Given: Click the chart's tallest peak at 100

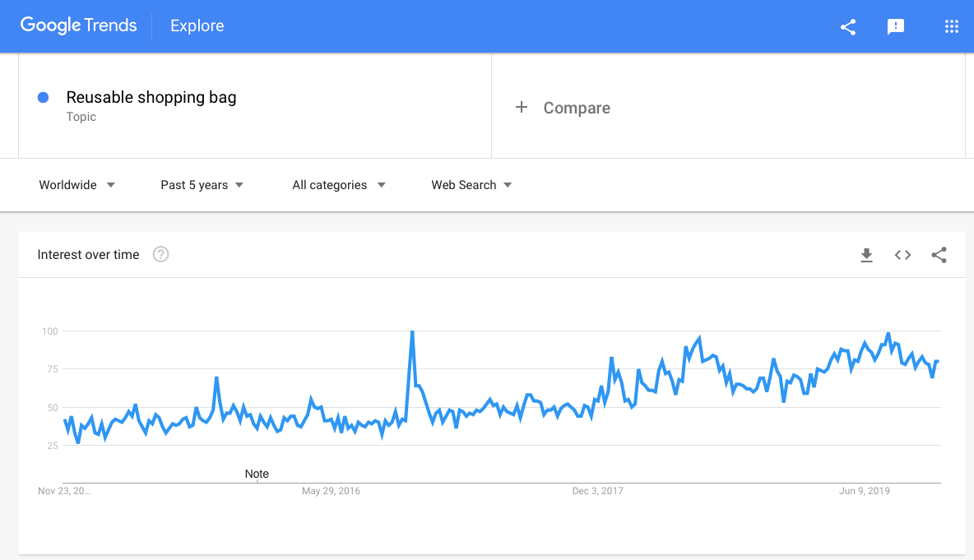Looking at the screenshot, I should (x=411, y=332).
